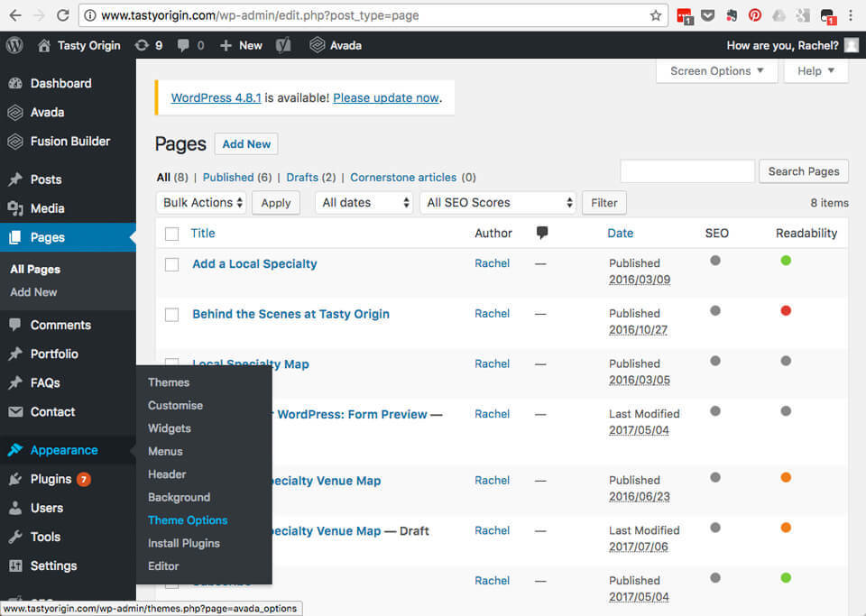Click the plus New icon in admin bar
Viewport: 866px width, 616px height.
(x=226, y=45)
